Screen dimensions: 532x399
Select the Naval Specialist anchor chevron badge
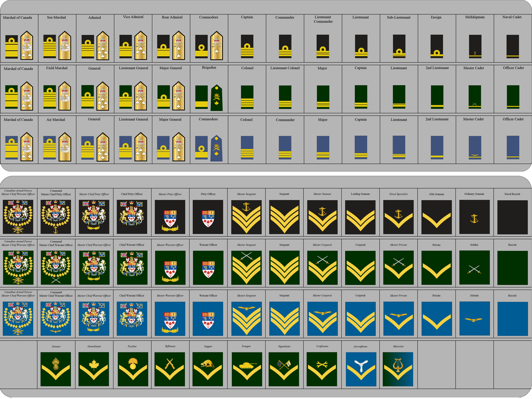click(x=399, y=217)
